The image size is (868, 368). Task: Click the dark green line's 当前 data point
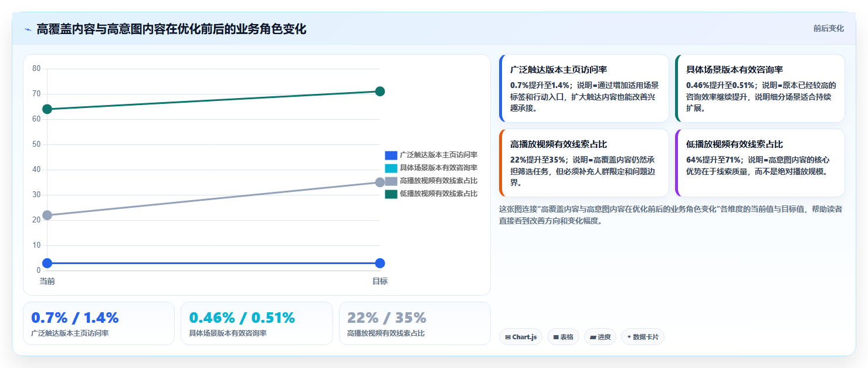pos(47,109)
